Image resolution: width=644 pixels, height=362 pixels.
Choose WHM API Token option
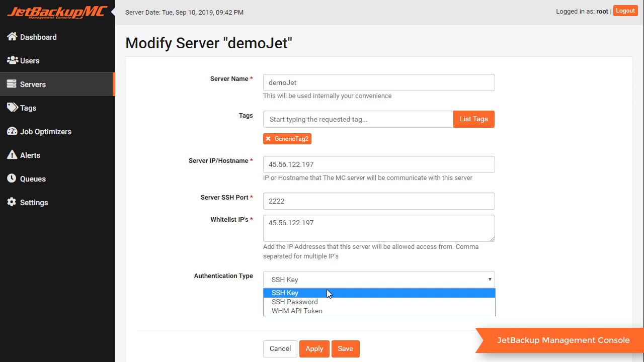point(379,311)
